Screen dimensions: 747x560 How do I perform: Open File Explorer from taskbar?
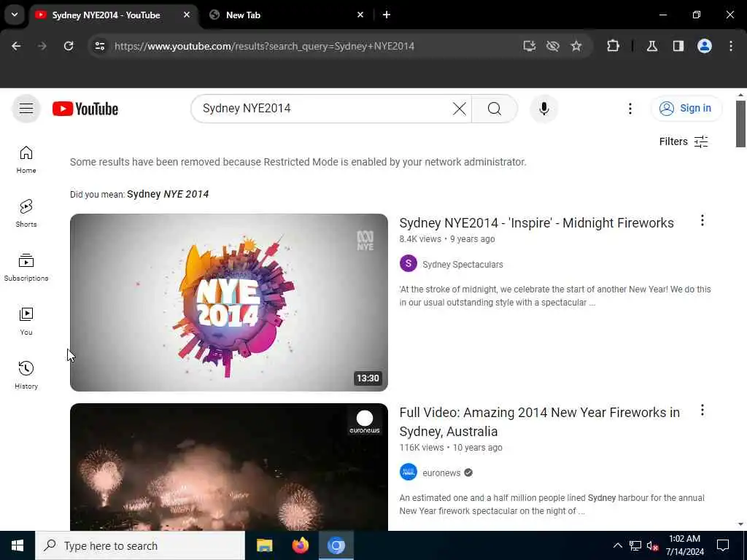pos(264,545)
